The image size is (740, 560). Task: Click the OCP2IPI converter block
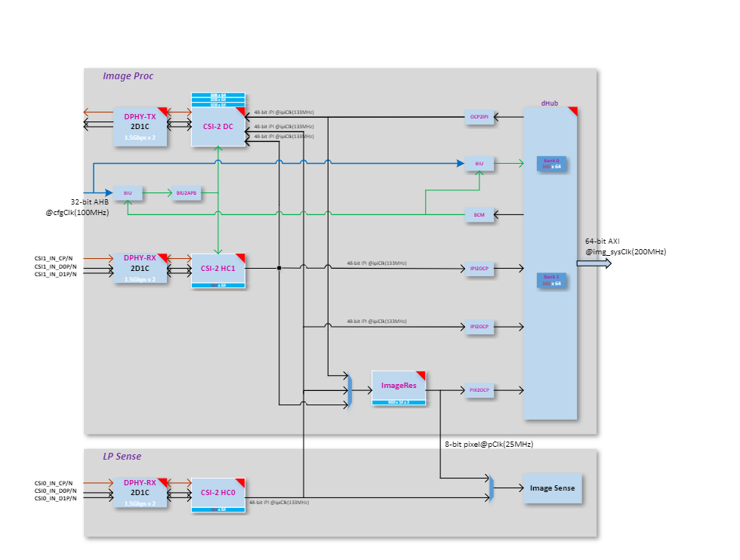click(479, 117)
